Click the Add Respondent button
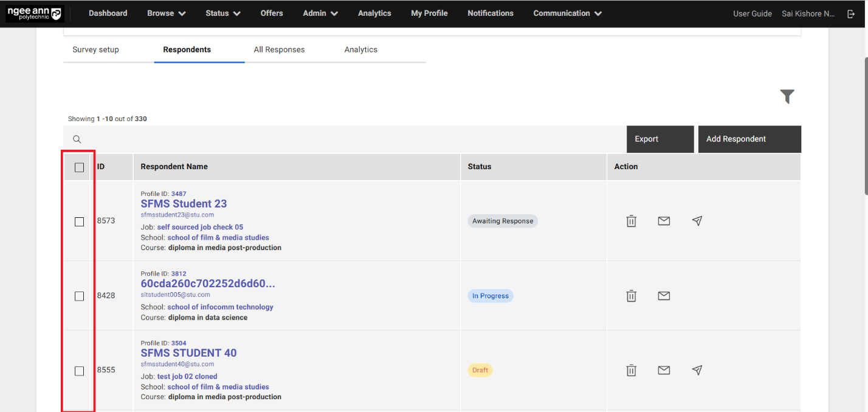The height and width of the screenshot is (412, 868). pyautogui.click(x=735, y=139)
